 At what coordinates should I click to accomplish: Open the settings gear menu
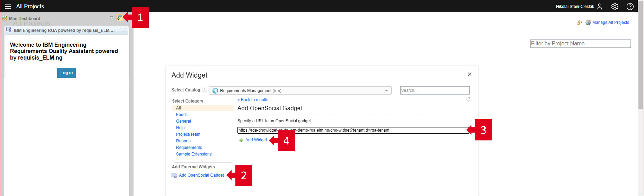pyautogui.click(x=614, y=7)
